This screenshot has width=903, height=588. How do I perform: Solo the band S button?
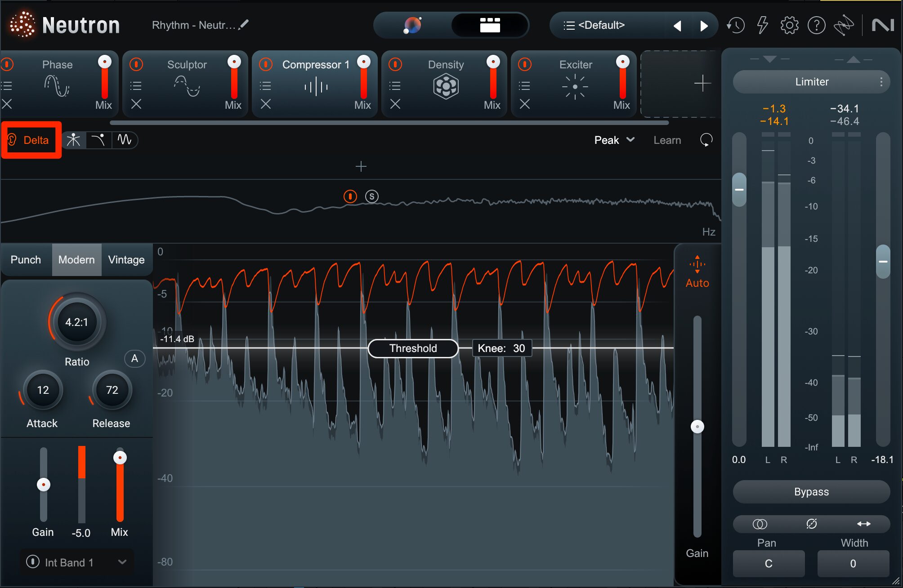coord(372,196)
